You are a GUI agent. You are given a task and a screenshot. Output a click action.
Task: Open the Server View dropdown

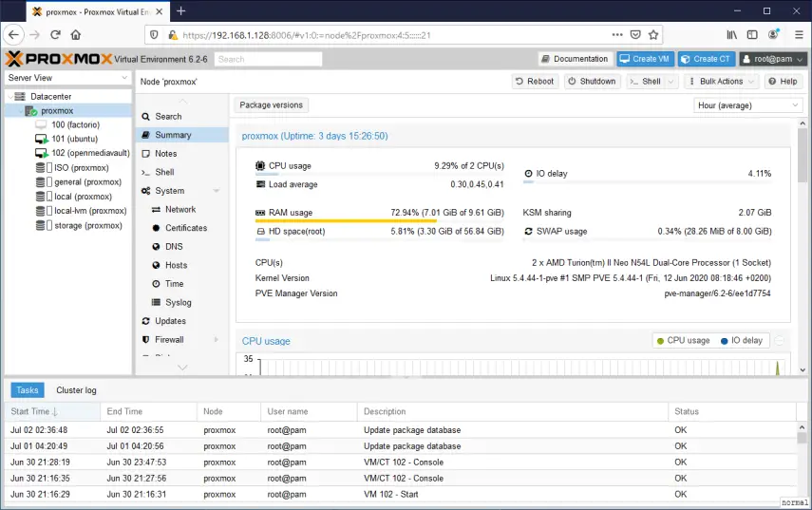67,78
